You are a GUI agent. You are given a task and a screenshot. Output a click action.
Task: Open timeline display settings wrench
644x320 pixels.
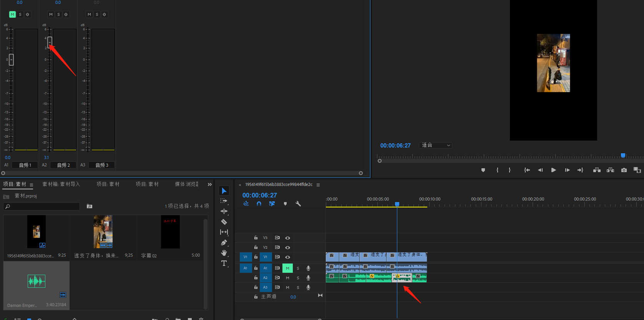[x=298, y=204]
